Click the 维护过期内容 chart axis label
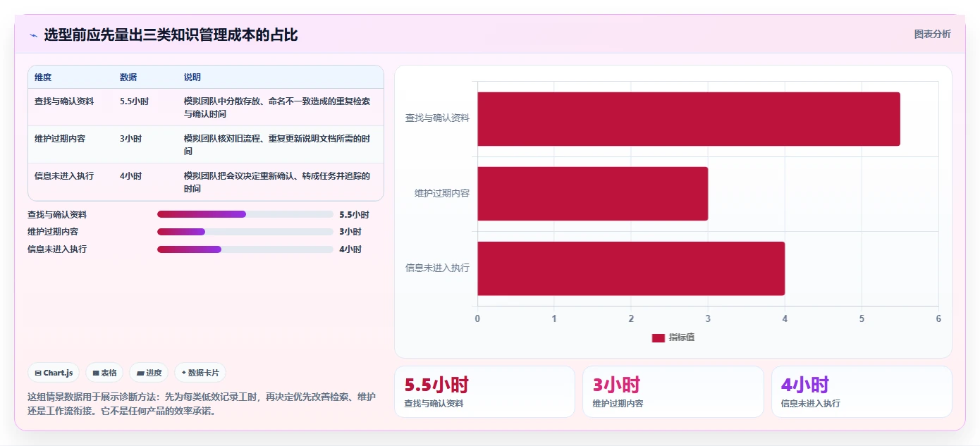Screen dimensions: 980x446 442,193
